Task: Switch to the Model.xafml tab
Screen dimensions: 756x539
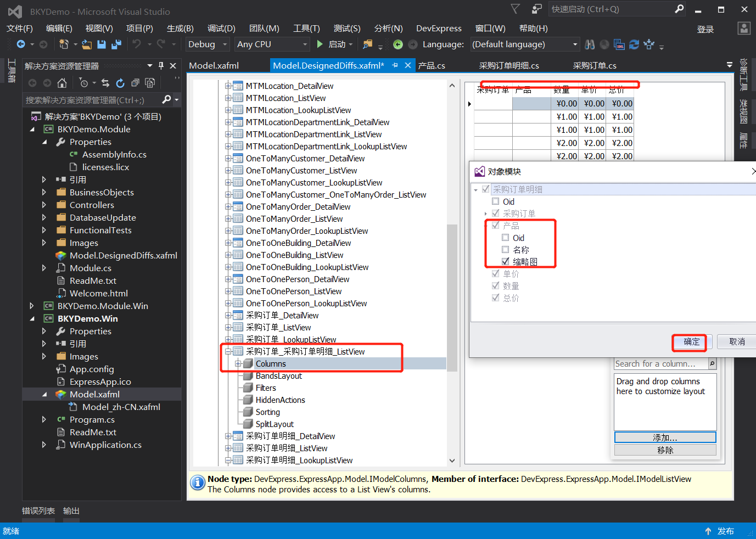Action: pos(214,66)
